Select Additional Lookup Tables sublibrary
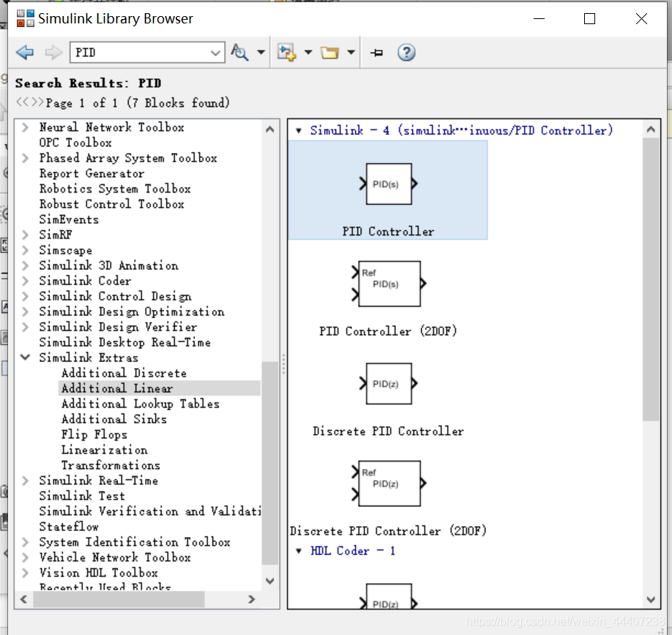The width and height of the screenshot is (672, 635). [140, 404]
